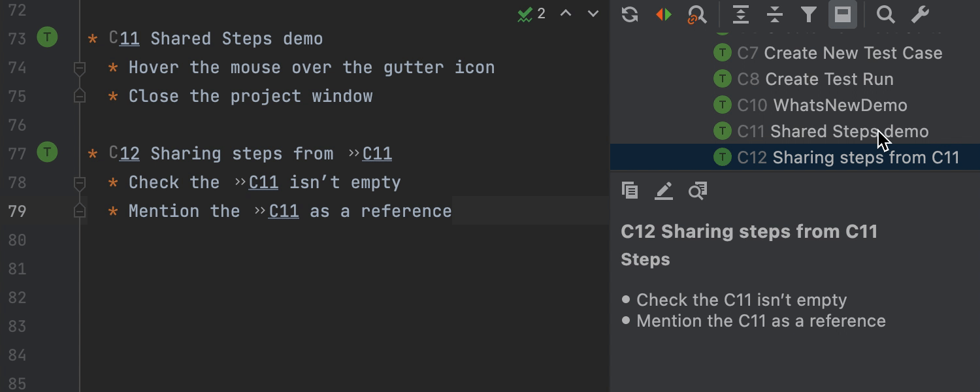The image size is (980, 392).
Task: Click the green T gutter icon on line 73
Action: (x=47, y=38)
